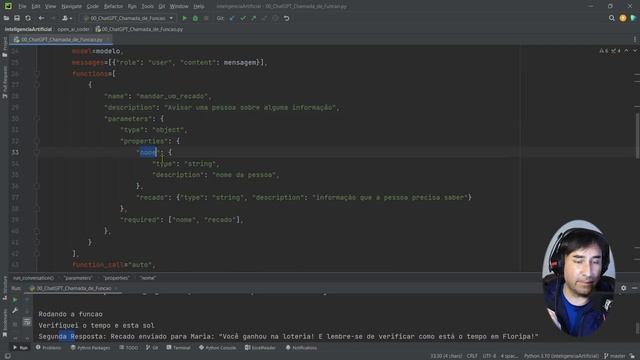Open Run panel settings gear icon
640x360 pixels.
click(x=623, y=288)
